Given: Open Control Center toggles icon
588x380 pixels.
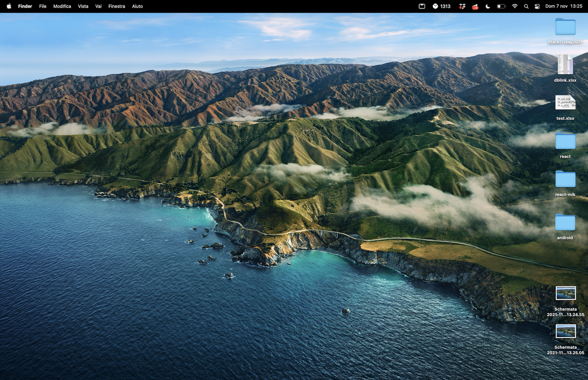Looking at the screenshot, I should click(537, 6).
